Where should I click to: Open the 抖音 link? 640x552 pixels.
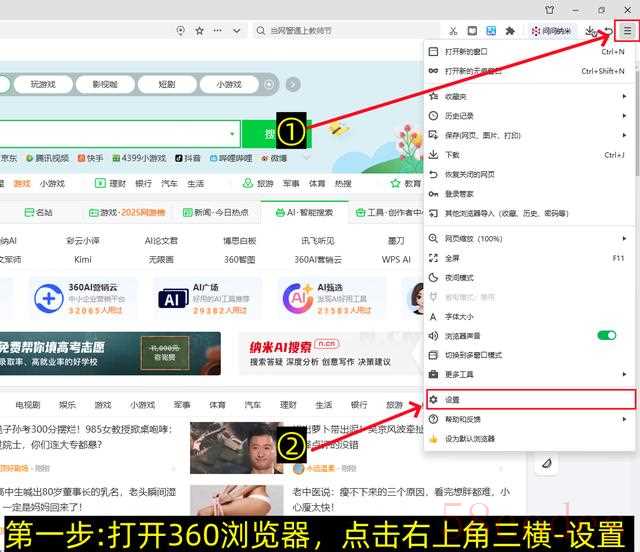point(188,158)
